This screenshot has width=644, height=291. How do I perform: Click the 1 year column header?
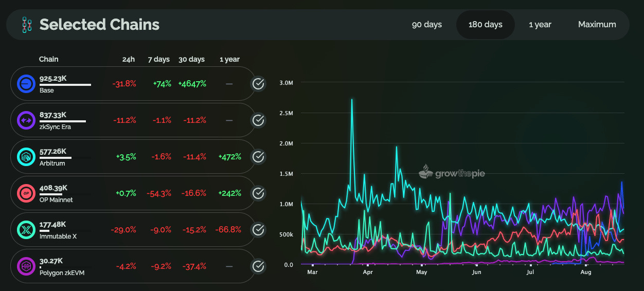tap(229, 60)
